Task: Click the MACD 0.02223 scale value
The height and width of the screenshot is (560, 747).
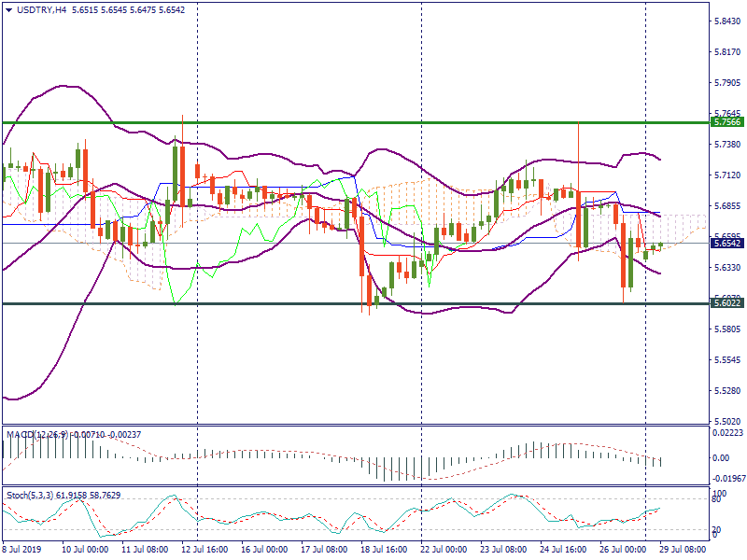Action: pyautogui.click(x=726, y=432)
